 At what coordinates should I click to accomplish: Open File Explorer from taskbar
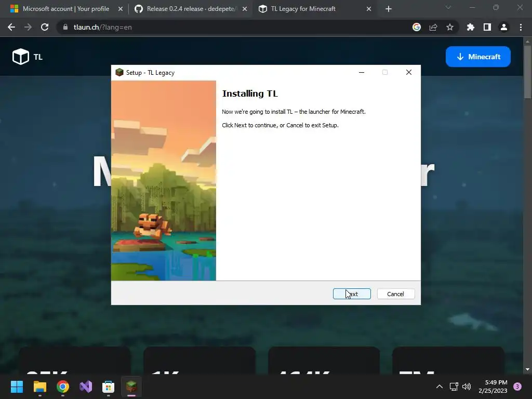(x=39, y=387)
